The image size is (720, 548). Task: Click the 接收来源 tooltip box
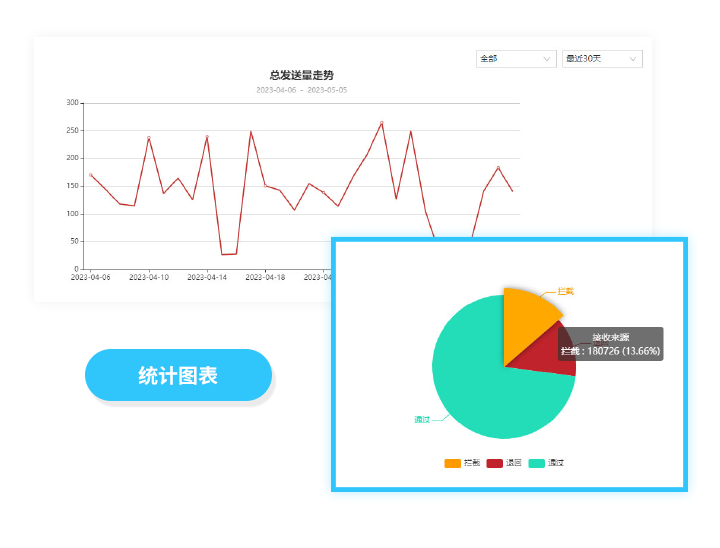click(x=610, y=344)
